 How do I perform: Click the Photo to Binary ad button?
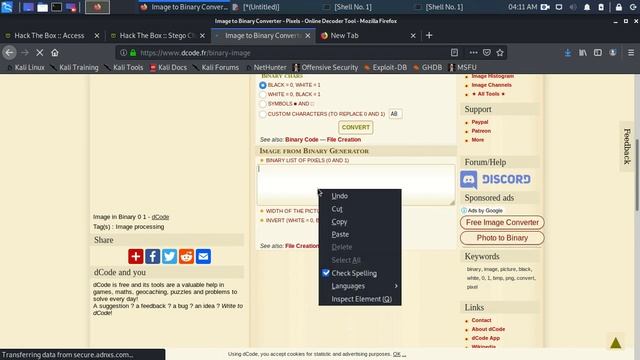[x=502, y=238]
